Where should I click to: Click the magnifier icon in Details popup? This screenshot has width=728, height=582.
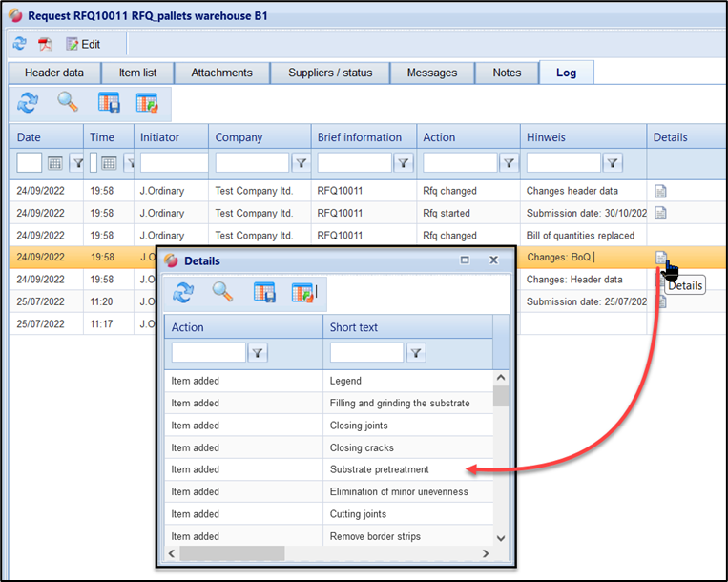222,292
